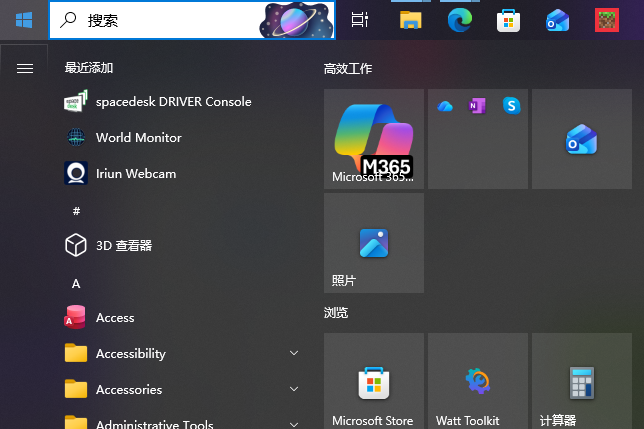This screenshot has height=429, width=644.
Task: Open the spacedesk DRIVER Console app
Action: (172, 102)
